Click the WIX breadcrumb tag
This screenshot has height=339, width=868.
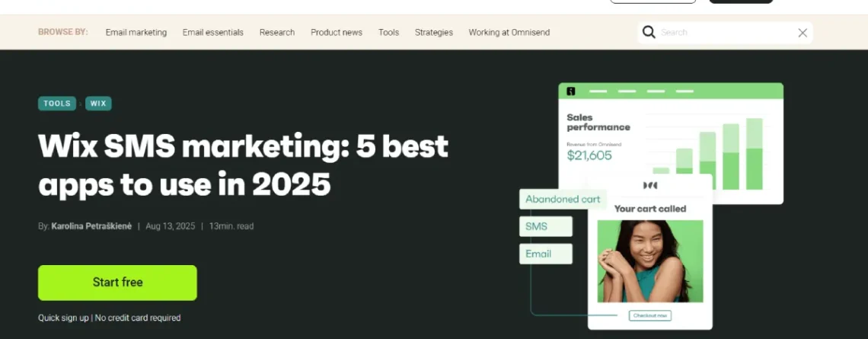point(98,104)
